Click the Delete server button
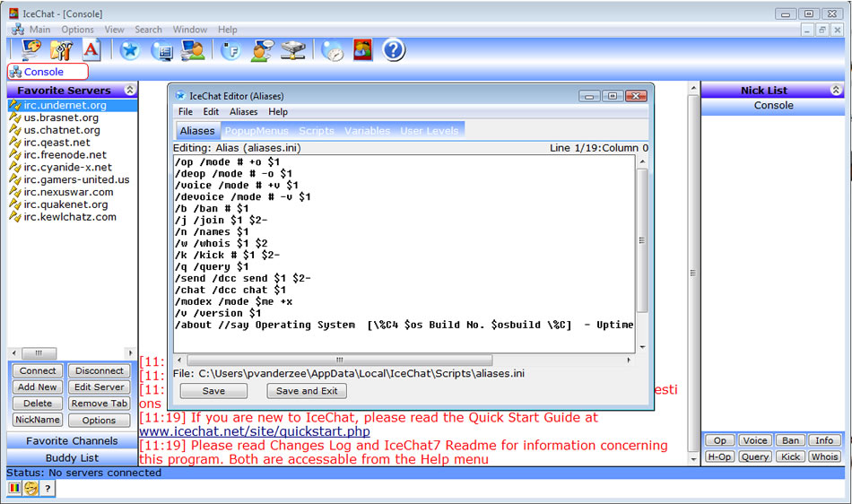This screenshot has height=504, width=852. pos(38,403)
